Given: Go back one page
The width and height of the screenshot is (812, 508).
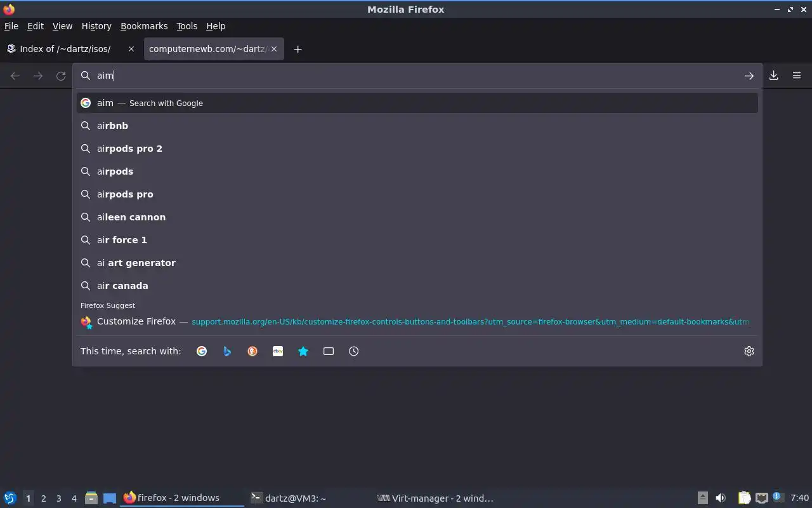Looking at the screenshot, I should point(15,76).
